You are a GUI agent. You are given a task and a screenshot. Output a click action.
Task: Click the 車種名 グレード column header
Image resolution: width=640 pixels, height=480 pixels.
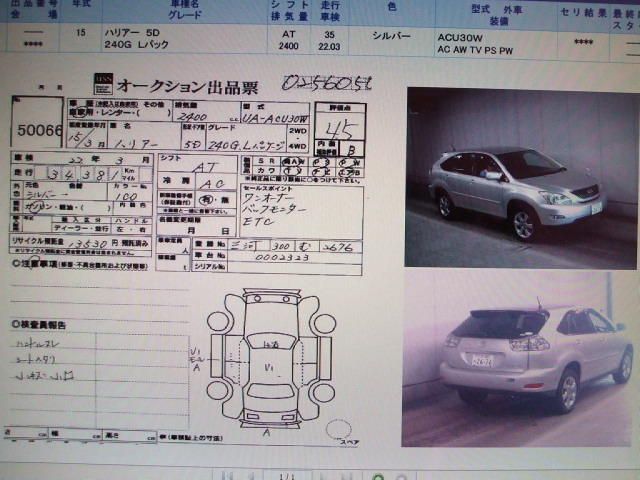pyautogui.click(x=185, y=10)
